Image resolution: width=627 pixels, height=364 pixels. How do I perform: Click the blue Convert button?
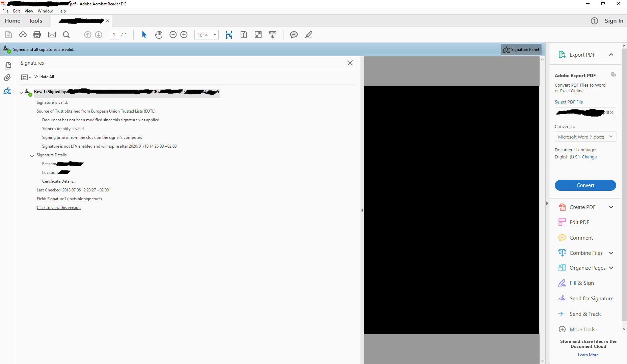(585, 185)
